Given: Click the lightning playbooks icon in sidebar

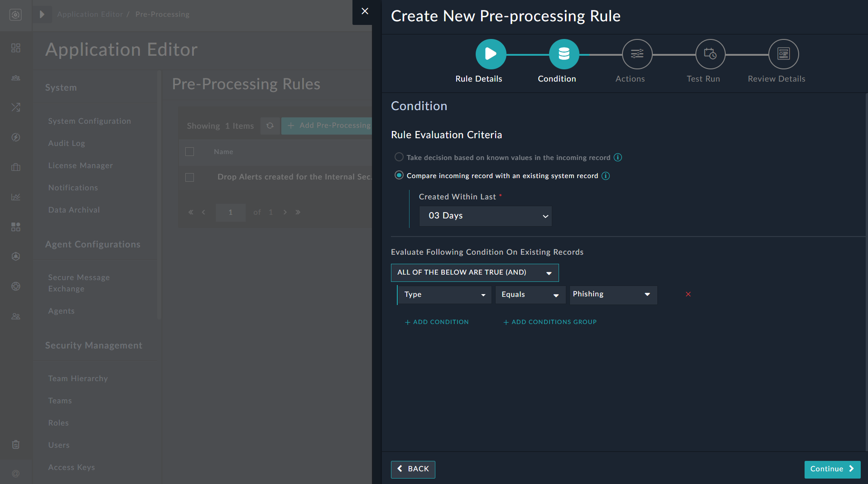Looking at the screenshot, I should [x=16, y=137].
